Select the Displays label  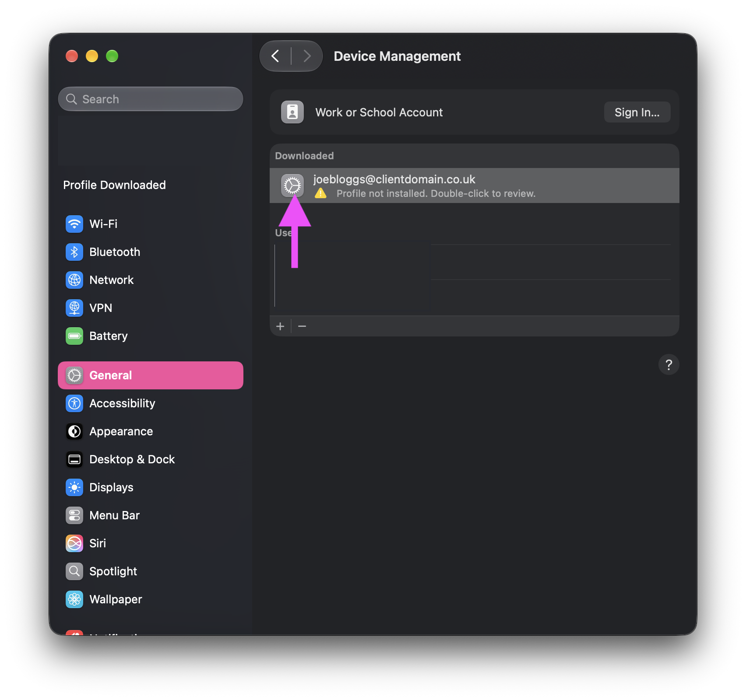(x=111, y=487)
